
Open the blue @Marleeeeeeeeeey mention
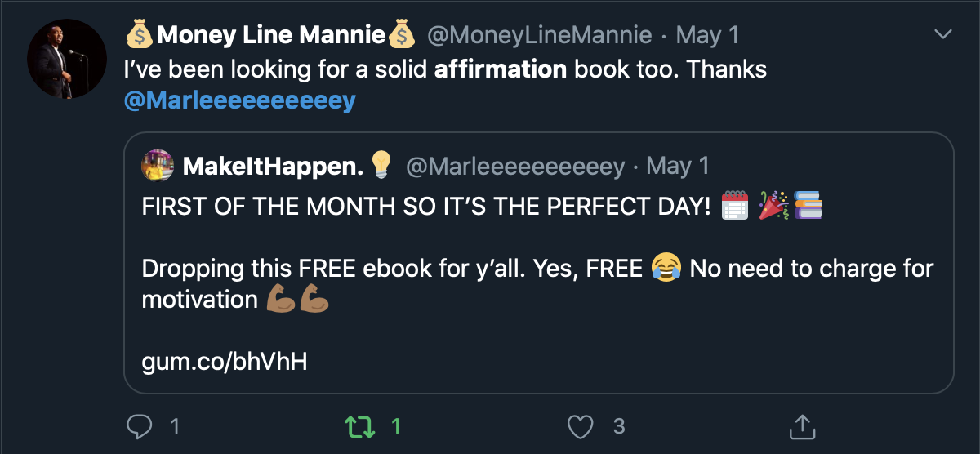coord(240,101)
